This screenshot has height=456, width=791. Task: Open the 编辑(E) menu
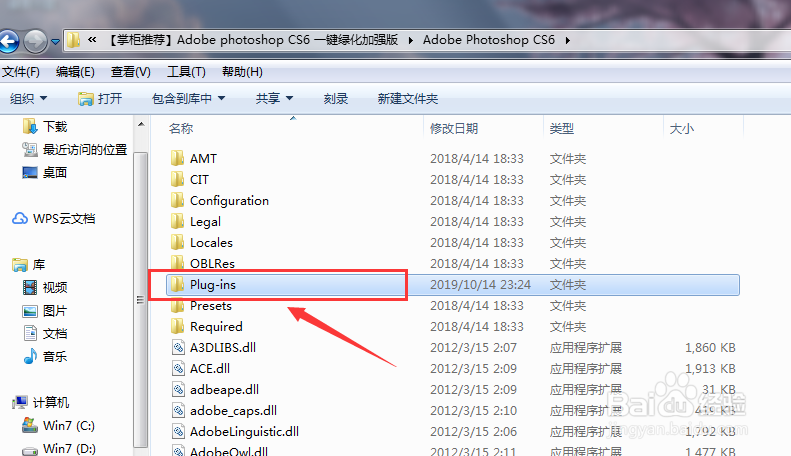pos(75,72)
